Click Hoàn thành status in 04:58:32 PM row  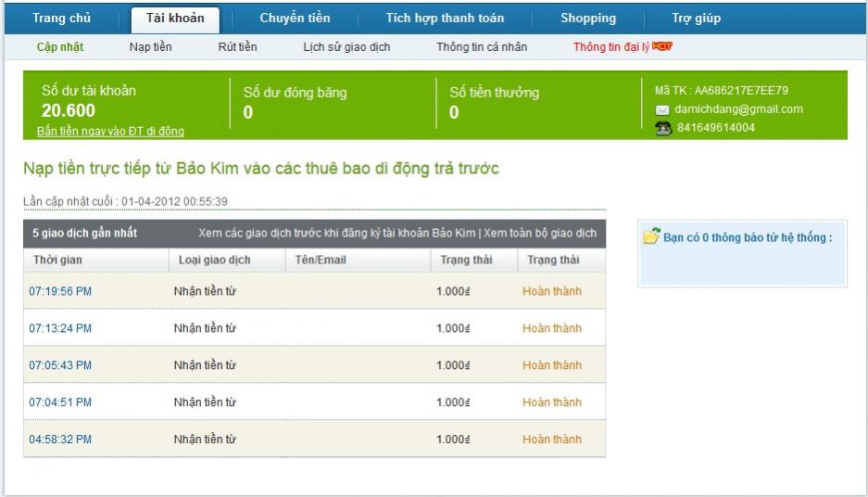point(552,440)
